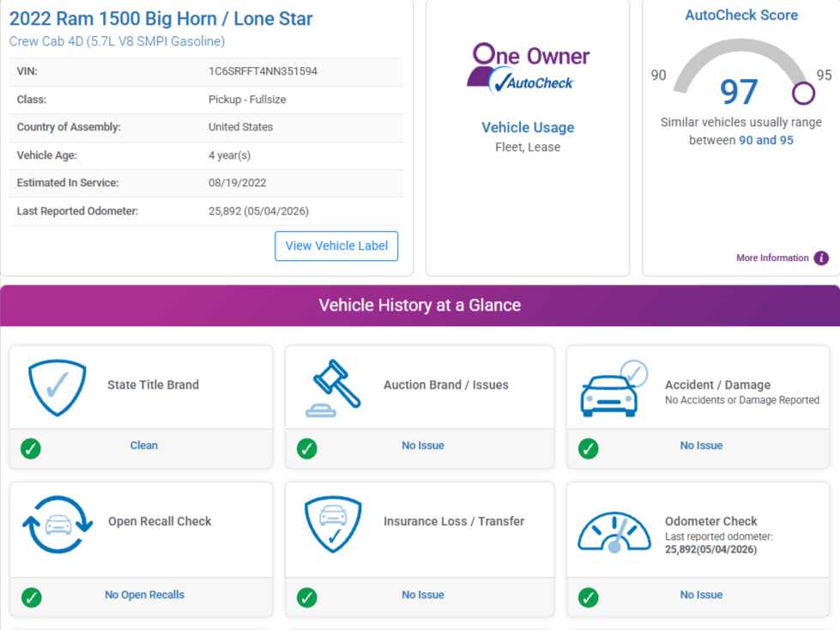Click green checkmark in Auction Brand card
The height and width of the screenshot is (630, 840).
(x=307, y=448)
